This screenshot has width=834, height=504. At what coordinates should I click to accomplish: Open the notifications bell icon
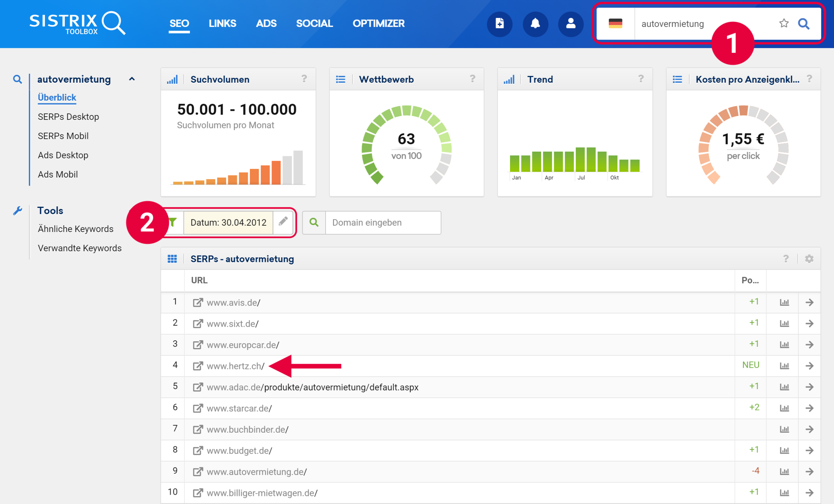tap(535, 24)
